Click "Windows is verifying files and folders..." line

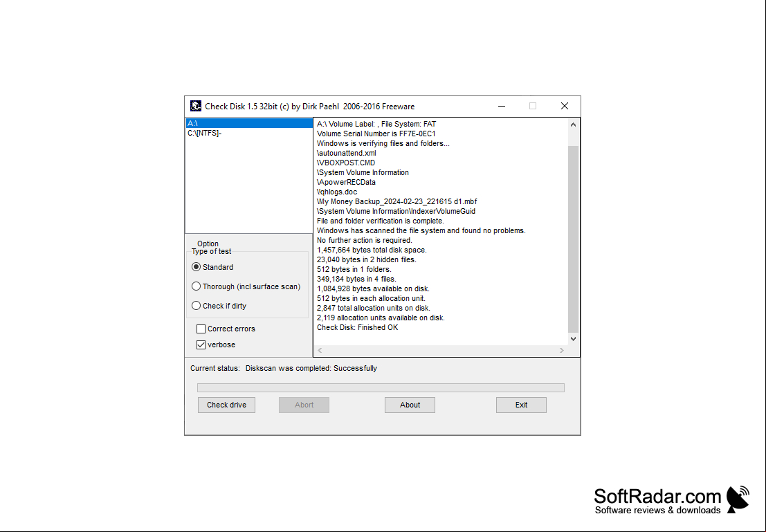(383, 144)
